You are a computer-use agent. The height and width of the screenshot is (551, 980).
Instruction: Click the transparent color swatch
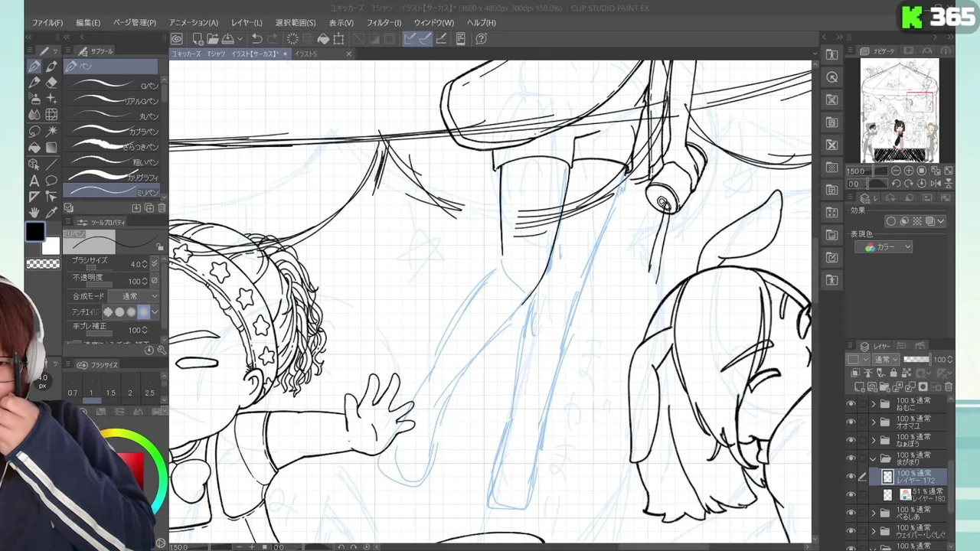tap(43, 264)
